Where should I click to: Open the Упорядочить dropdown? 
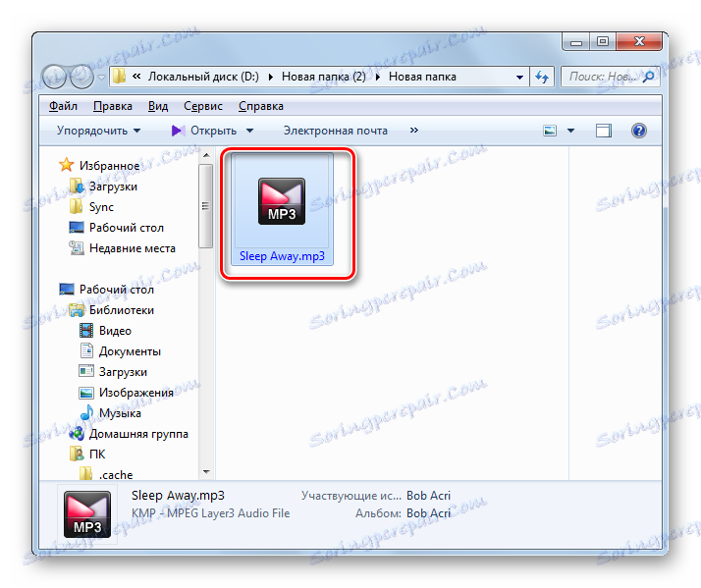click(99, 131)
